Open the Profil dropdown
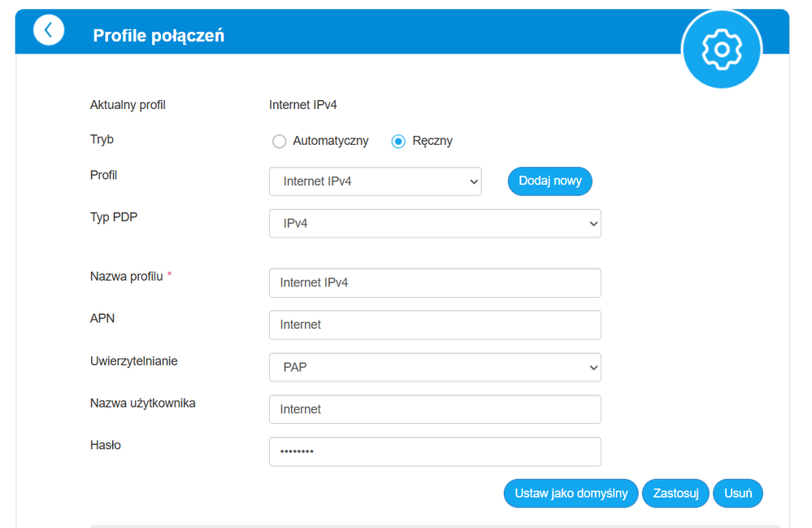 point(375,181)
